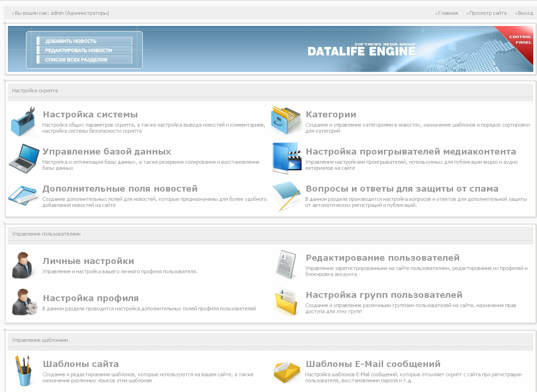Log out using the Выход link
This screenshot has height=392, width=537.
525,13
